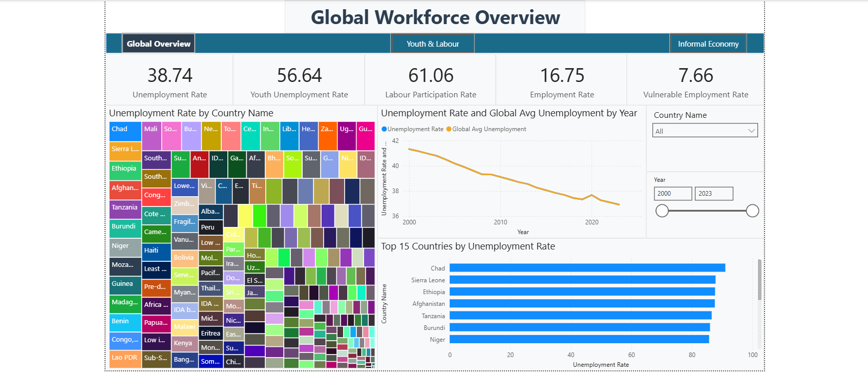
Task: Click the Kenya treemap tile
Action: tap(185, 344)
